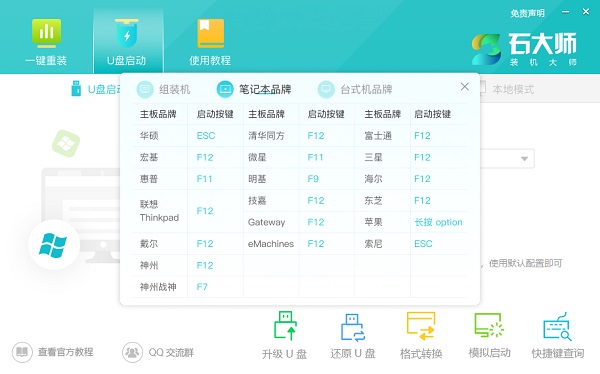This screenshot has height=374, width=600.
Task: Click the 模拟启动 label
Action: 489,353
